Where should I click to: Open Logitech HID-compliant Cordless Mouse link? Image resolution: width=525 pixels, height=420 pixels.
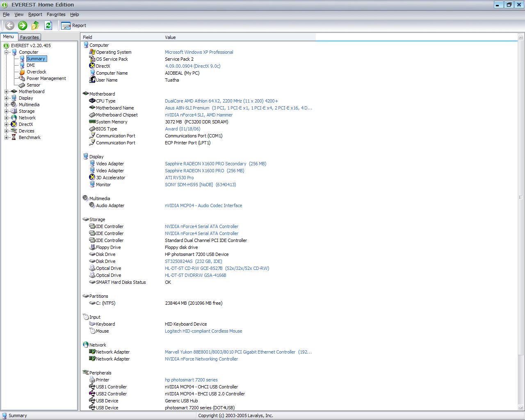pos(203,331)
